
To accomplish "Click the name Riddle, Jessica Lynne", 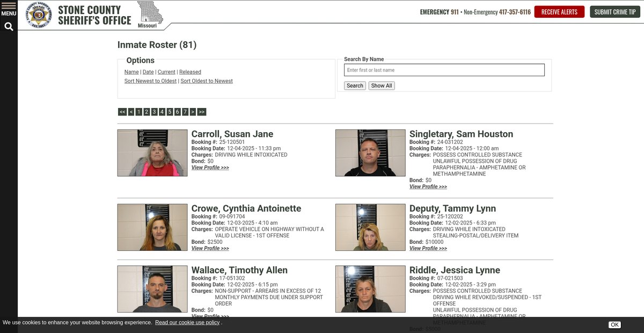I will 455,270.
